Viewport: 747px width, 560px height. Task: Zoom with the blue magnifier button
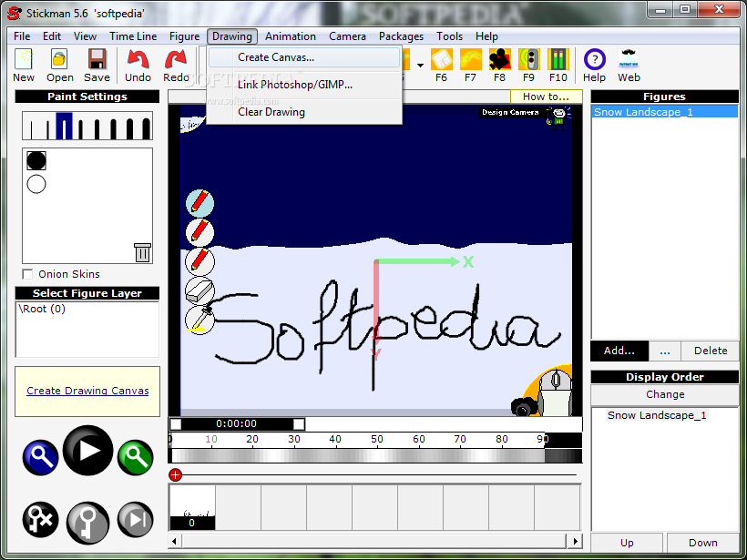point(40,457)
